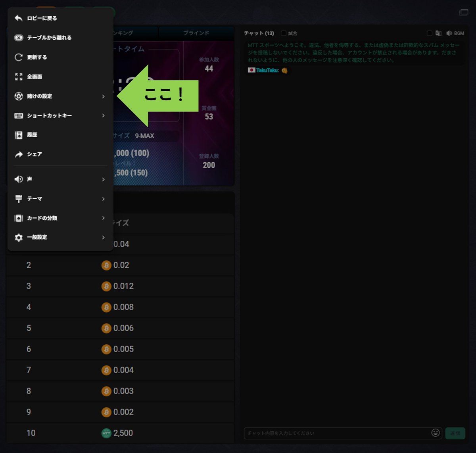Click the refresh icon beside 更新する
This screenshot has height=453, width=476.
(19, 57)
